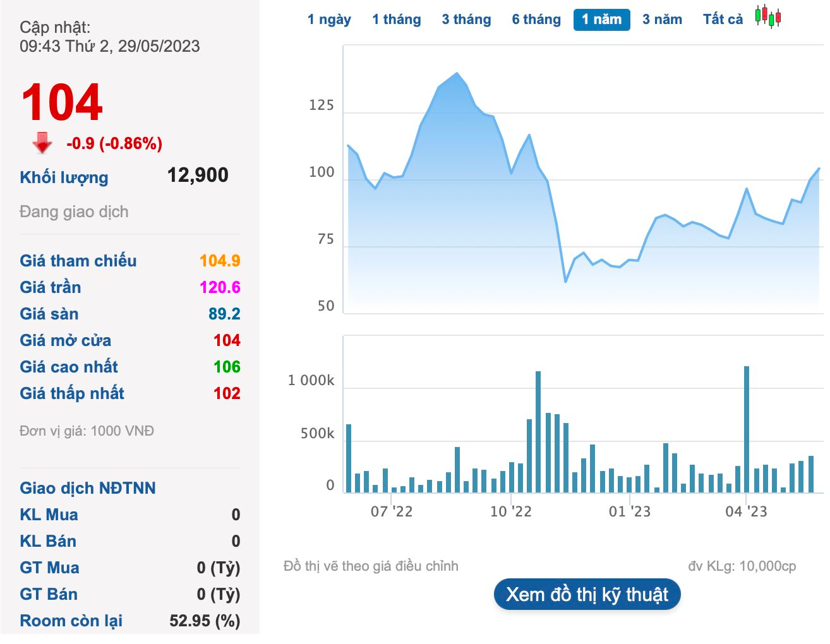Switch to the 3 tháng tab
Image resolution: width=830 pixels, height=644 pixels.
(466, 20)
